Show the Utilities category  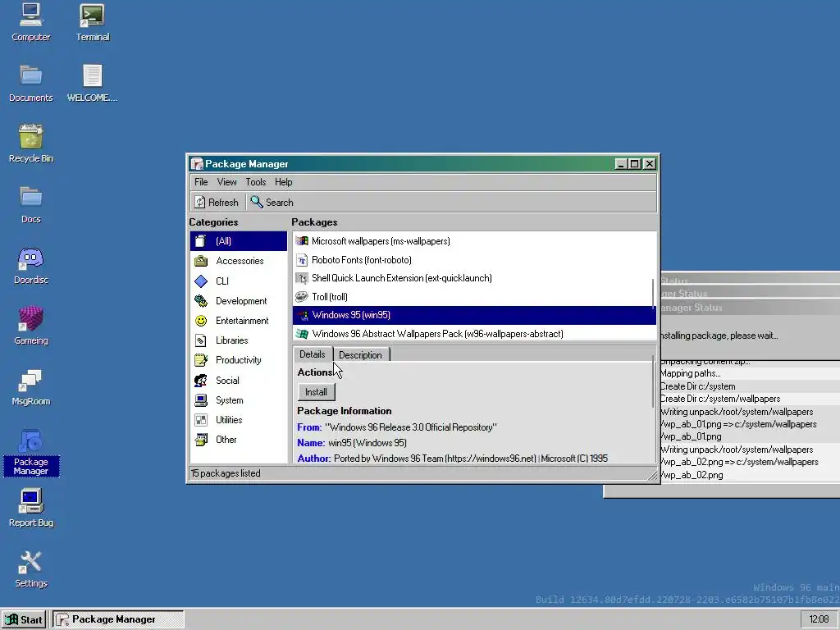tap(239, 420)
